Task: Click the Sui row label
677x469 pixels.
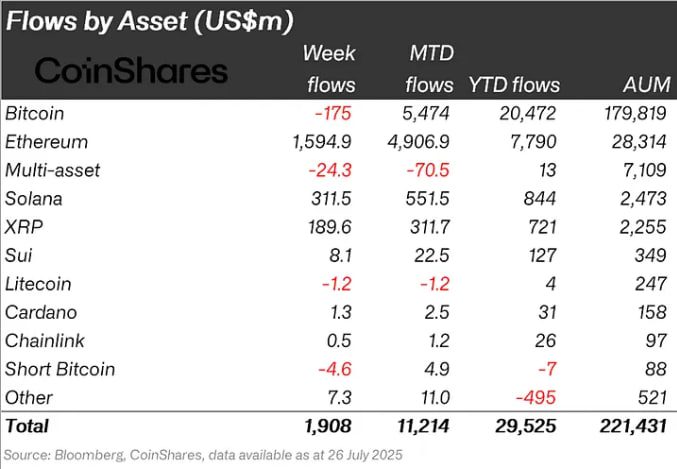Action: pyautogui.click(x=19, y=255)
